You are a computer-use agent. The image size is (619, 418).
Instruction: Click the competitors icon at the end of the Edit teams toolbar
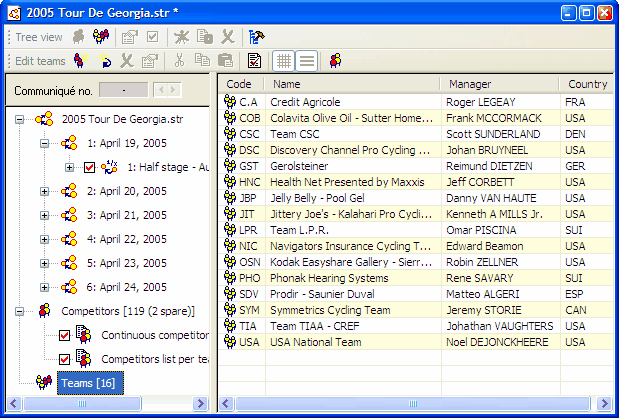(335, 61)
